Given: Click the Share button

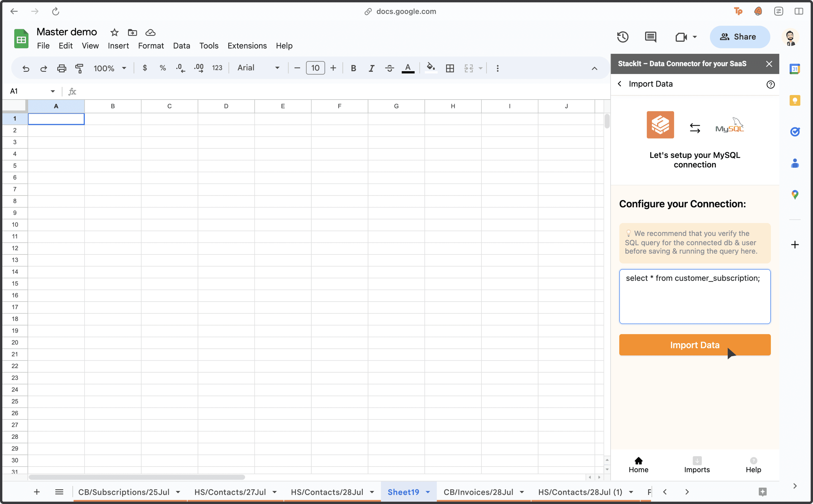Looking at the screenshot, I should click(740, 37).
